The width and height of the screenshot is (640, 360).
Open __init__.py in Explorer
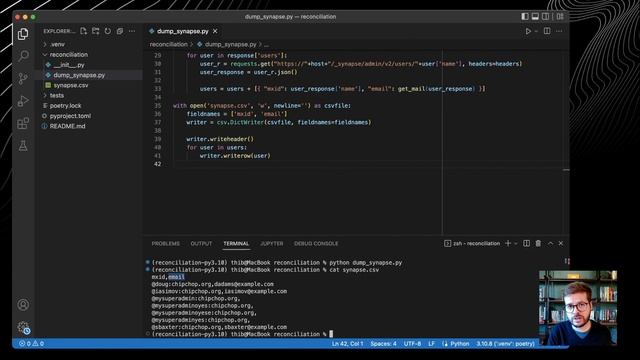(x=69, y=64)
